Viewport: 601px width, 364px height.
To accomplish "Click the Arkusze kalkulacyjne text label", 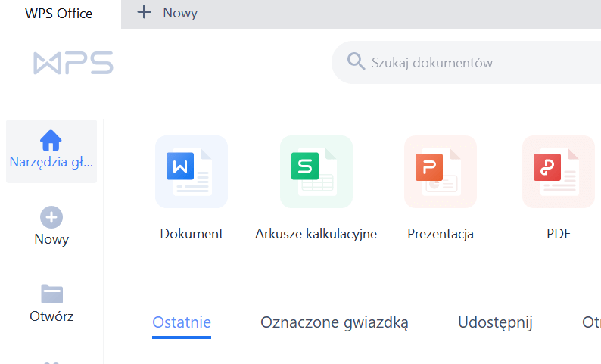I will (316, 234).
